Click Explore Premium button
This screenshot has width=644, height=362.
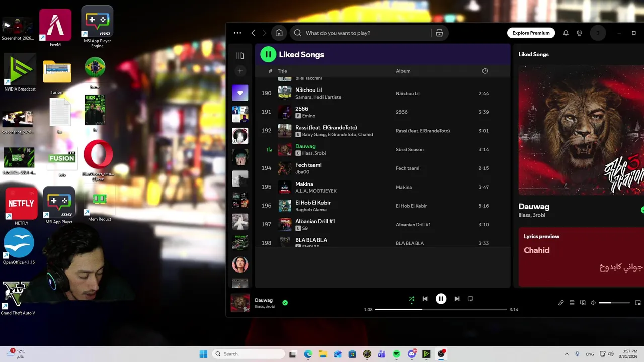point(531,33)
